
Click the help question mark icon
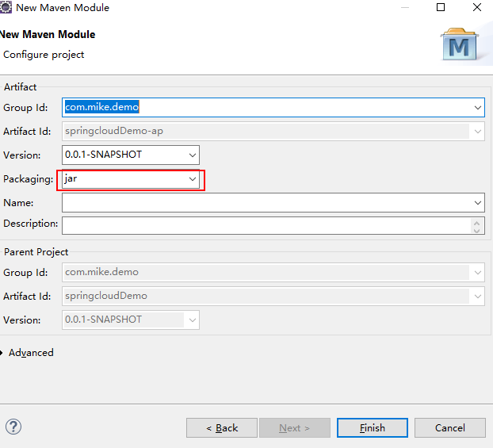pyautogui.click(x=13, y=427)
